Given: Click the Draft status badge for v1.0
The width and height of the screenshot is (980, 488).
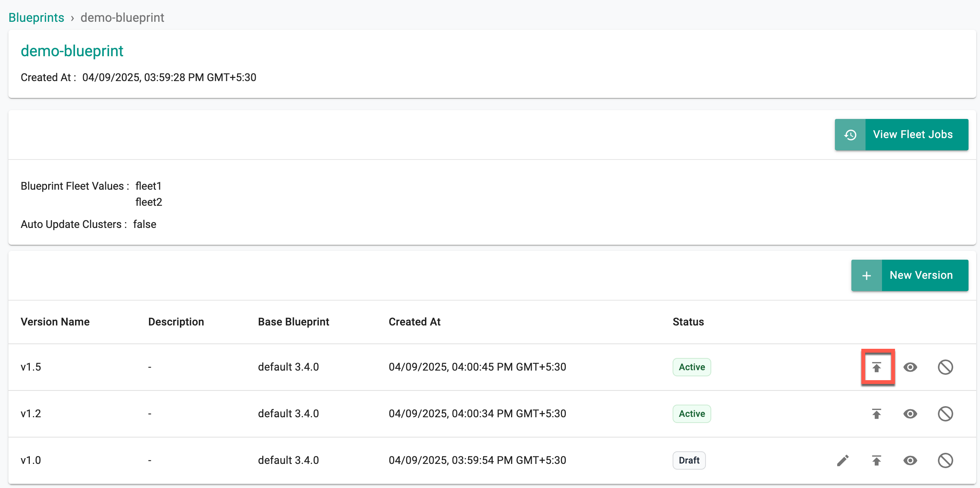Looking at the screenshot, I should [x=689, y=460].
